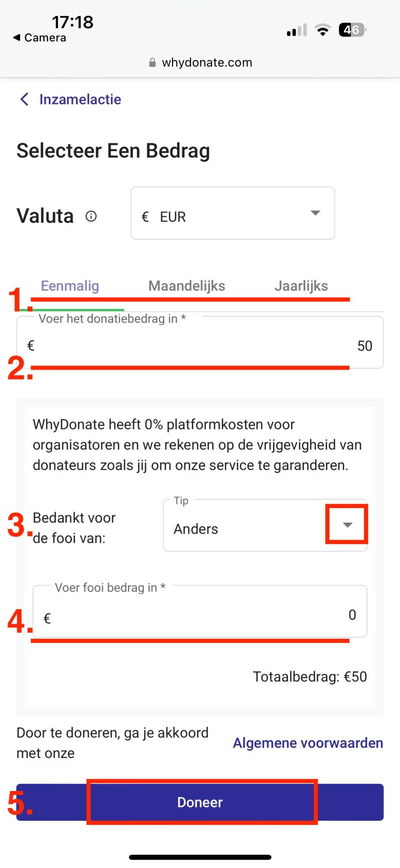Select the Eenmalig tab
The image size is (400, 868).
point(70,286)
